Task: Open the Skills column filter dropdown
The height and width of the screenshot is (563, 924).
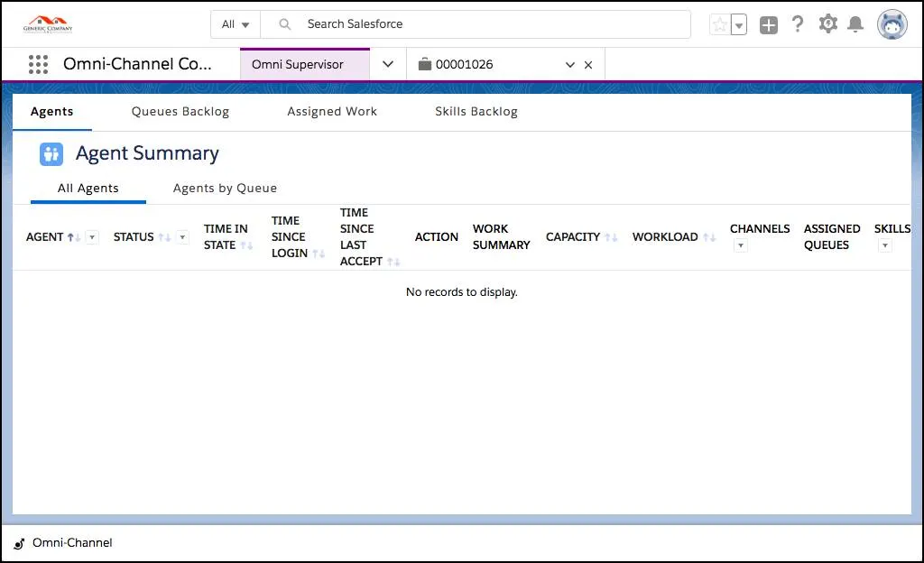Action: click(884, 245)
